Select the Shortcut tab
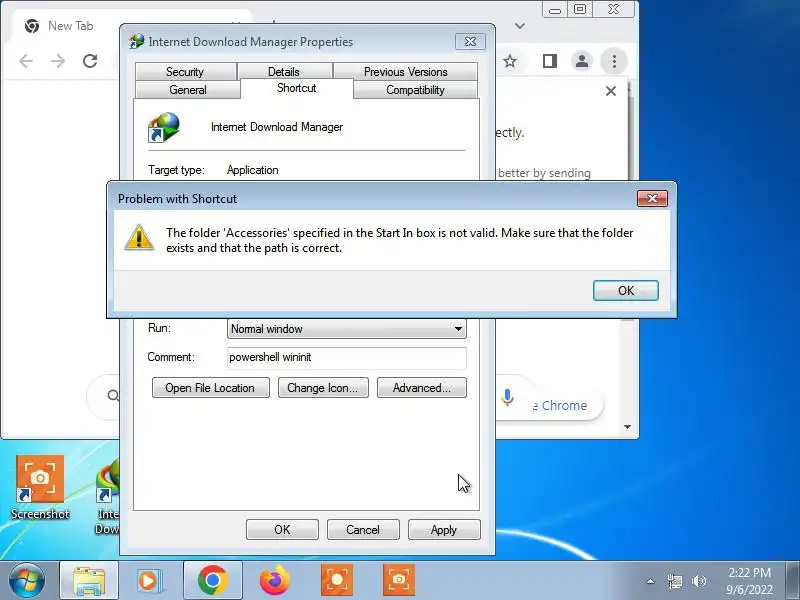 point(296,88)
